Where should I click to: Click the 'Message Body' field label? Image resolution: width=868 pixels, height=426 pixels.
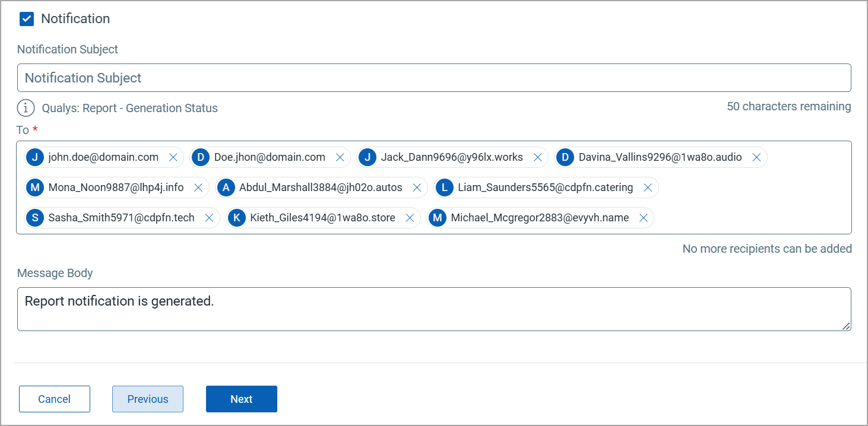(55, 274)
